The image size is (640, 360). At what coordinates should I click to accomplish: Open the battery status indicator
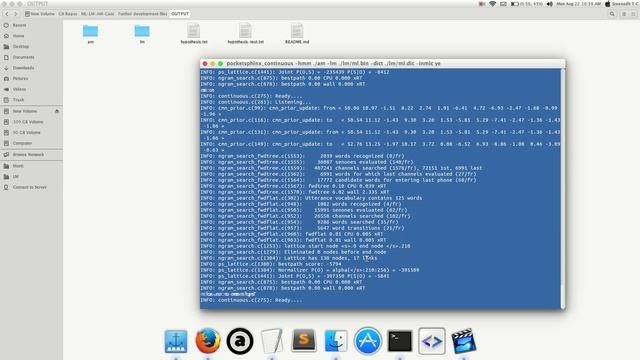(x=527, y=4)
